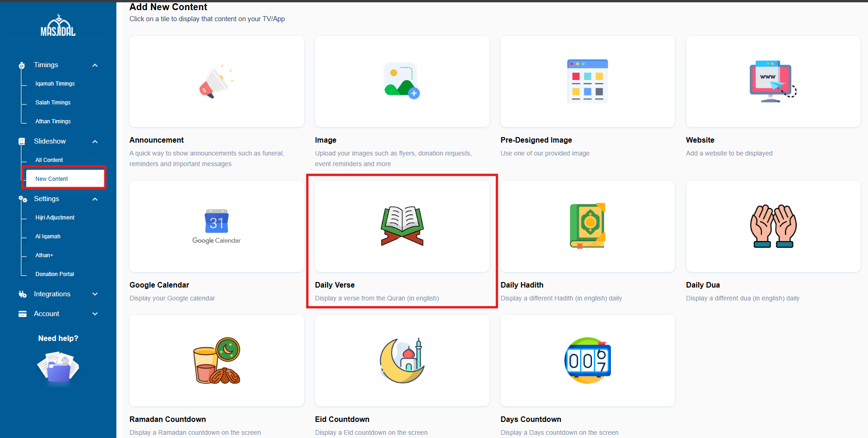This screenshot has width=868, height=438.
Task: Expand the Account sidebar menu
Action: 95,314
